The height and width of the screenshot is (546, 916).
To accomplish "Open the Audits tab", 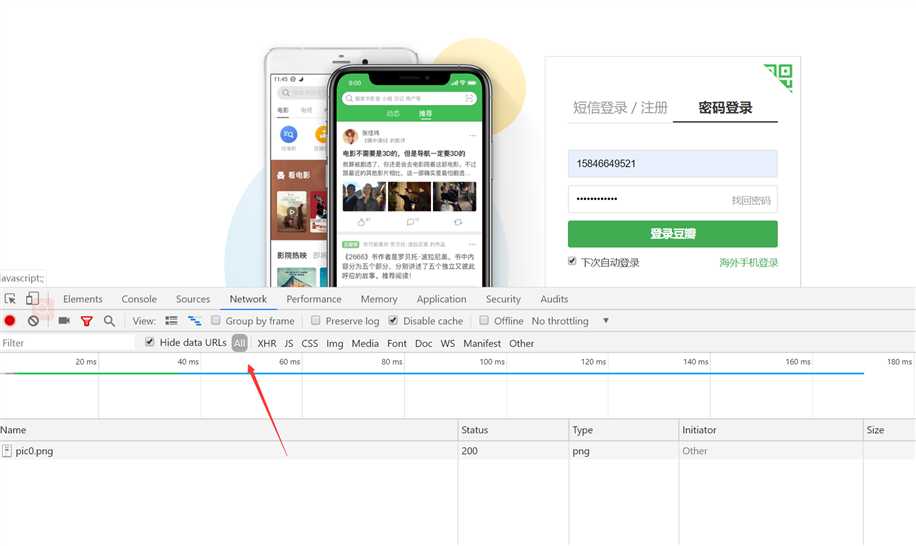I will point(554,299).
